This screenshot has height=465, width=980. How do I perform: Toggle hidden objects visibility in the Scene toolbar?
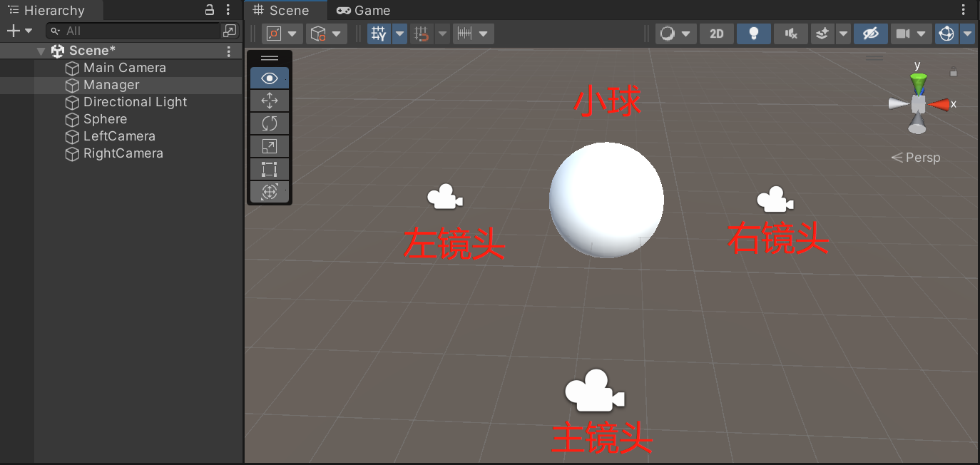870,34
